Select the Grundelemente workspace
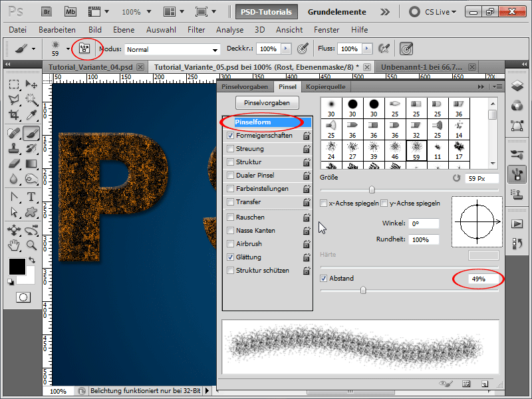This screenshot has height=399, width=532. click(337, 12)
